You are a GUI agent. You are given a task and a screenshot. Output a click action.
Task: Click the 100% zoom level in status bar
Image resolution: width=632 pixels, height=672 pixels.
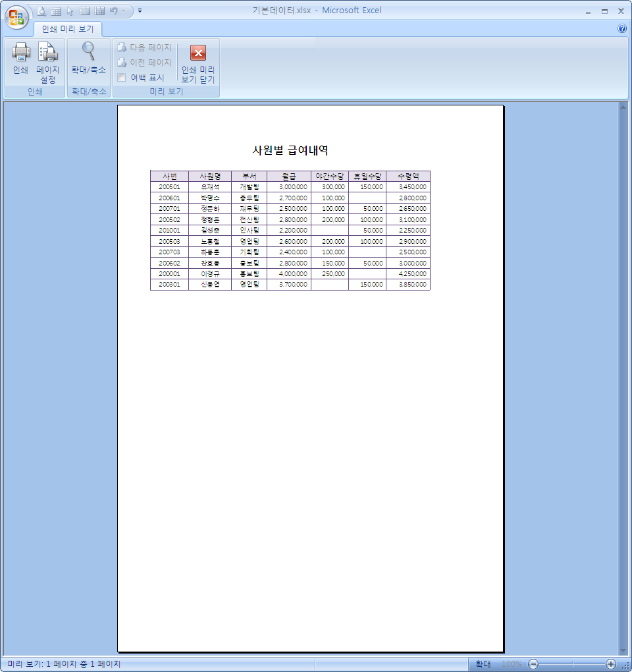pyautogui.click(x=512, y=664)
